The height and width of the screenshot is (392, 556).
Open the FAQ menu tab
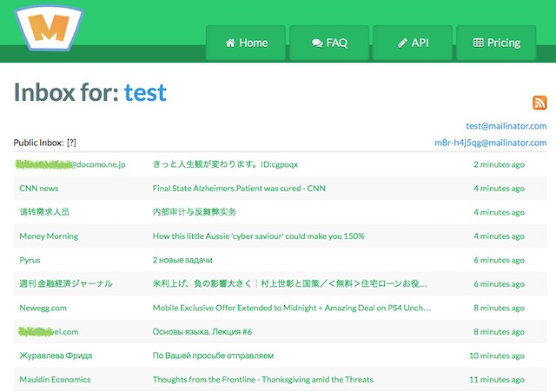(x=329, y=43)
